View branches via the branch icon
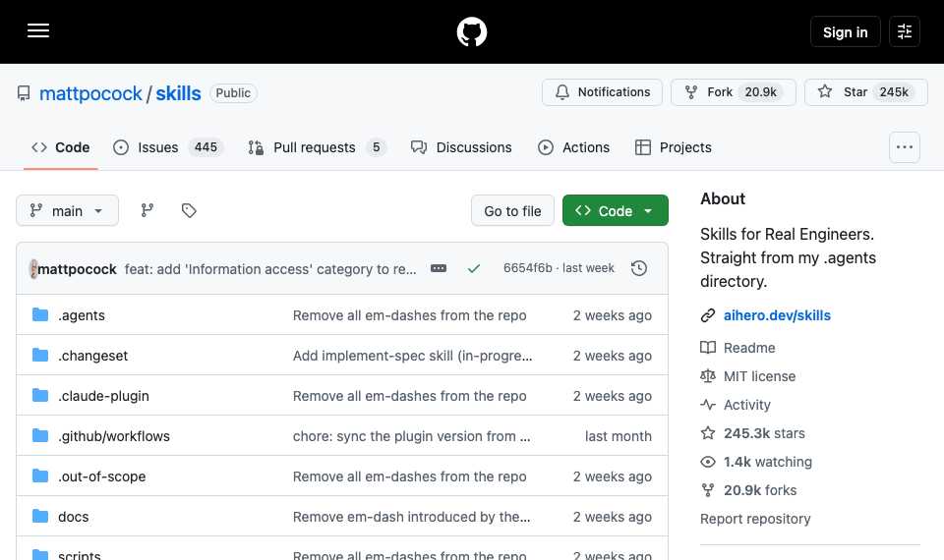The width and height of the screenshot is (944, 560). [147, 210]
